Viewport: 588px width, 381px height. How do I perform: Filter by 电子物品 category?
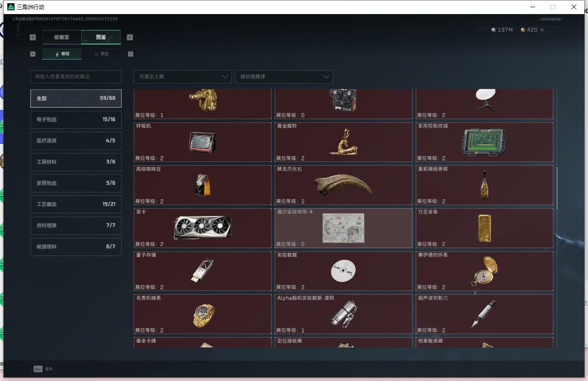click(x=76, y=119)
